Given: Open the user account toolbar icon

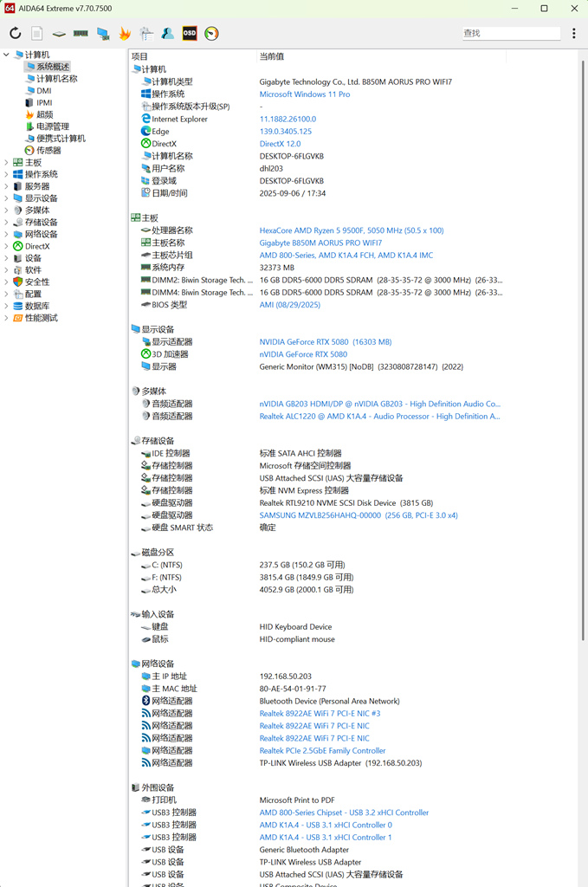Looking at the screenshot, I should click(x=168, y=34).
